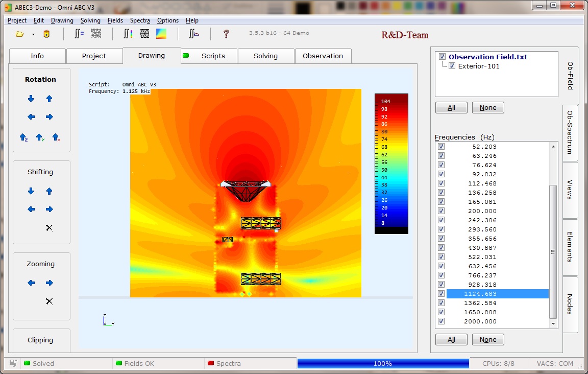Screen dimensions: 588x374
Task: Open the Elements side tab
Action: coord(570,247)
